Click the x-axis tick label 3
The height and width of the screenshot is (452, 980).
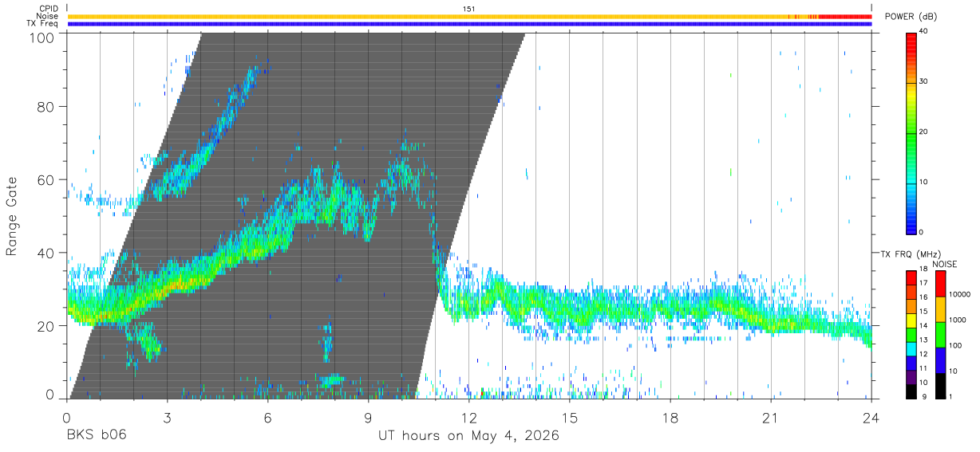[x=167, y=417]
